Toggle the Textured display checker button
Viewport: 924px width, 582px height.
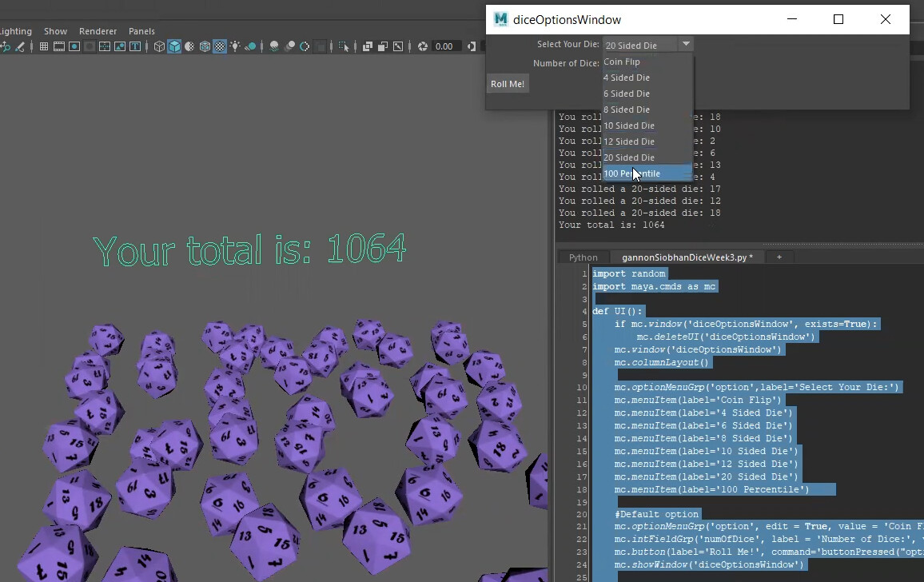click(x=220, y=46)
